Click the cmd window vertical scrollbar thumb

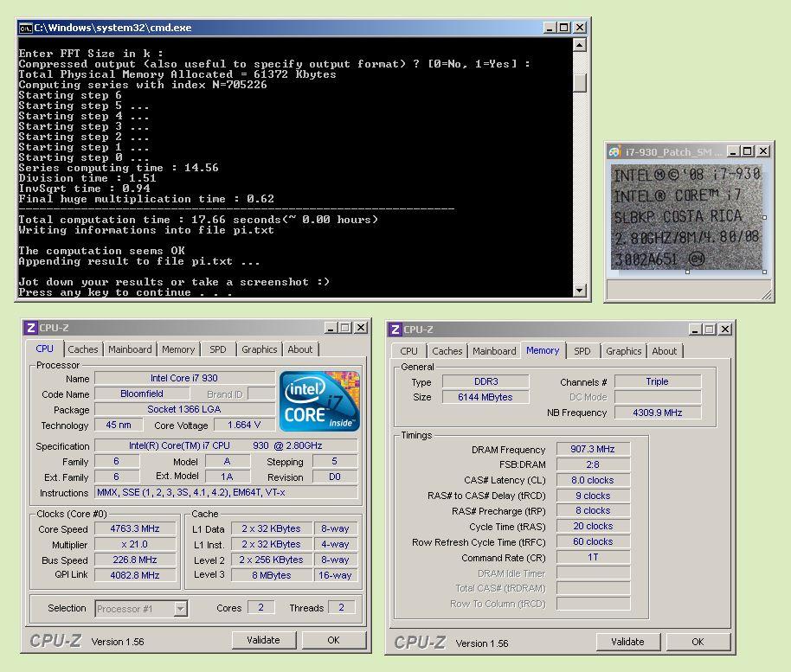coord(580,83)
